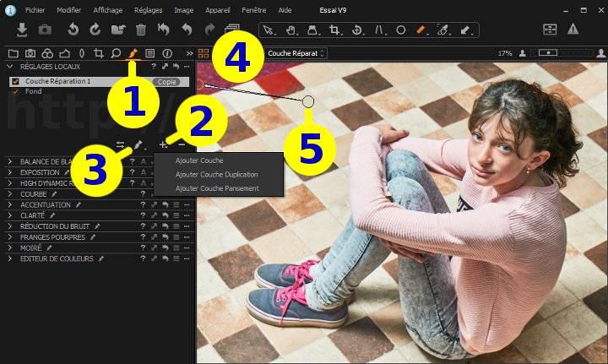This screenshot has width=608, height=364.
Task: Click the stacked variants copy icon
Action: point(232,29)
